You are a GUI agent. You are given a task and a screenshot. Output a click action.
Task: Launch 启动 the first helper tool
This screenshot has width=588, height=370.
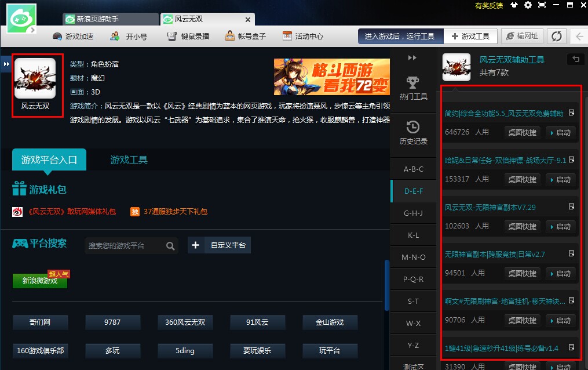[x=560, y=132]
